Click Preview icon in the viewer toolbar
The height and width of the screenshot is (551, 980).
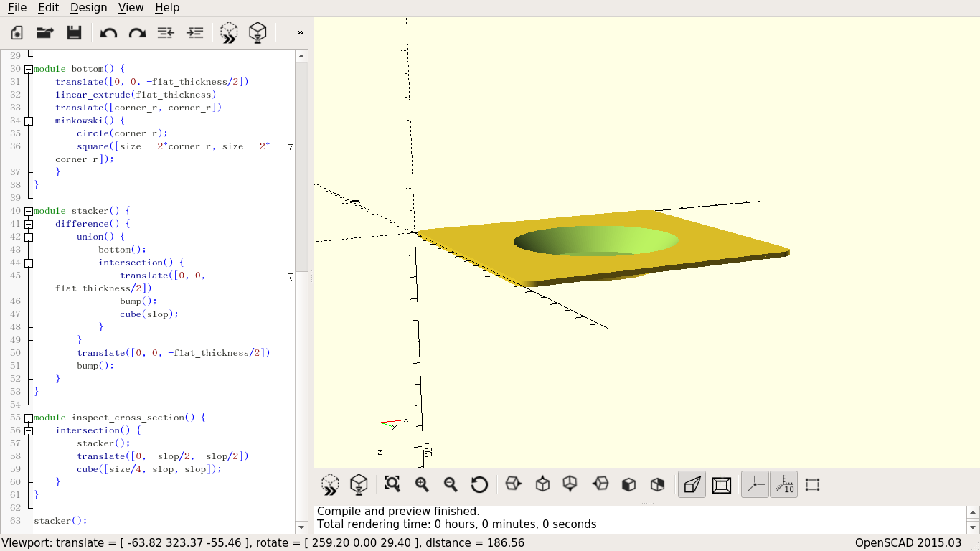[330, 485]
